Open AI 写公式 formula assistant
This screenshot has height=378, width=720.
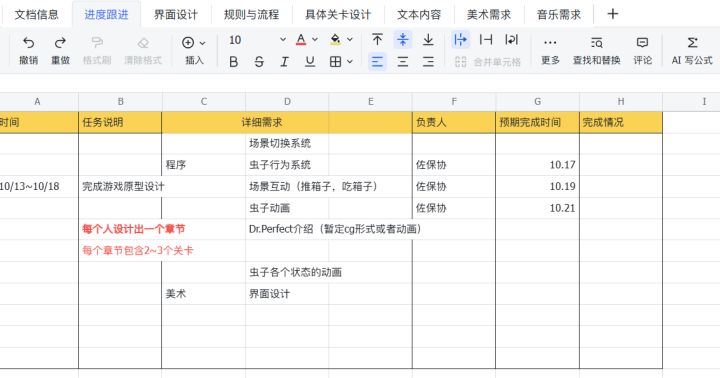tap(692, 50)
